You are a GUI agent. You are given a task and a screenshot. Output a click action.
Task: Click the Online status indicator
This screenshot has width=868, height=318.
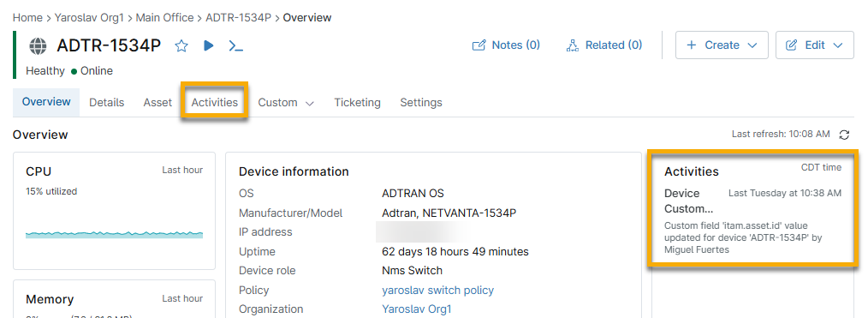click(92, 71)
